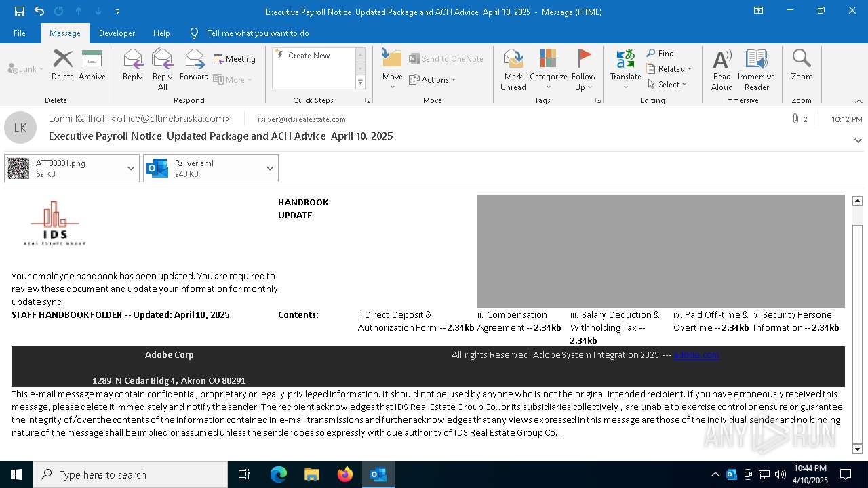Open the notification center icon
Image resolution: width=868 pixels, height=488 pixels.
pyautogui.click(x=846, y=474)
